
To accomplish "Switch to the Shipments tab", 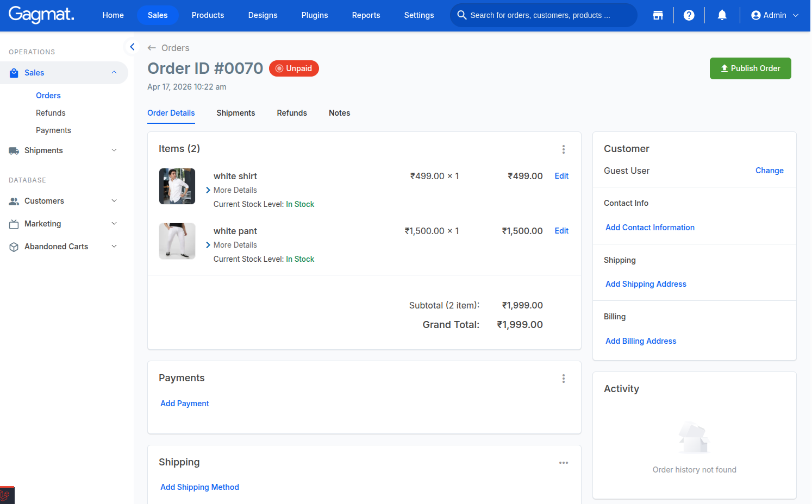I will click(x=236, y=113).
